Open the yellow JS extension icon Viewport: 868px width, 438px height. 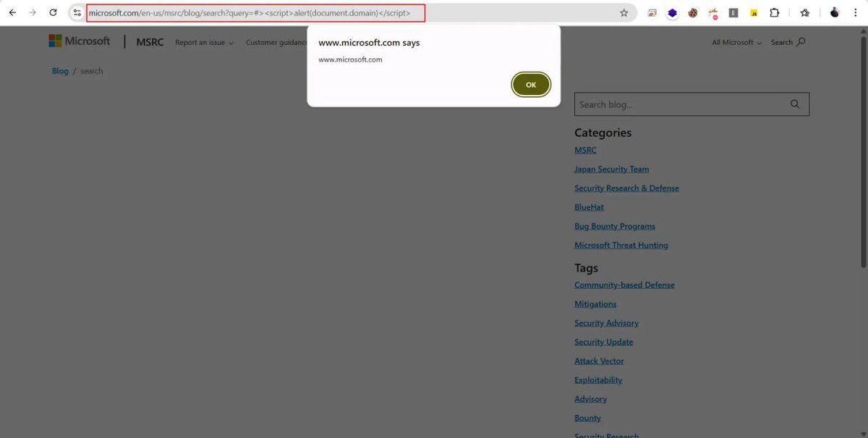[754, 12]
